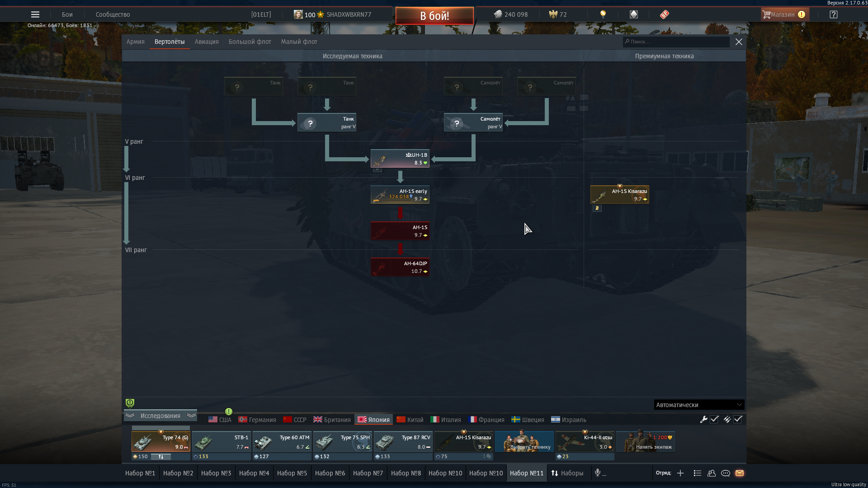Open the Сообщество menu
Image resolution: width=868 pixels, height=488 pixels.
click(113, 14)
